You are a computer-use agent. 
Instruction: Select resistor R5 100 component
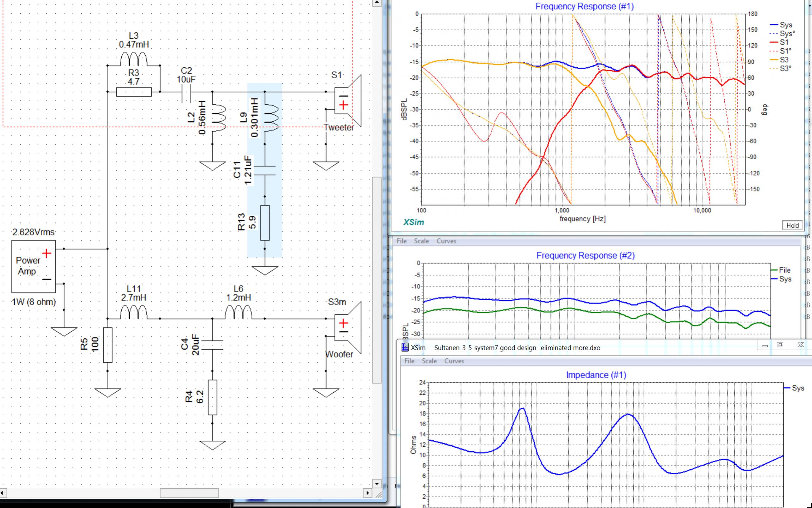pos(108,345)
